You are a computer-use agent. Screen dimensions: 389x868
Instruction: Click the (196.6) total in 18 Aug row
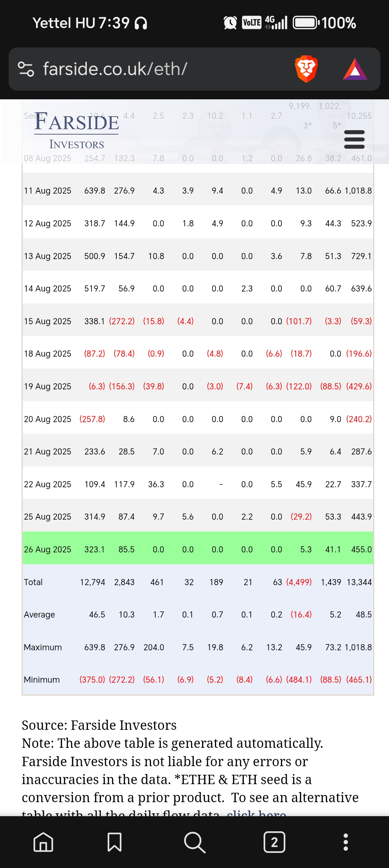(359, 354)
